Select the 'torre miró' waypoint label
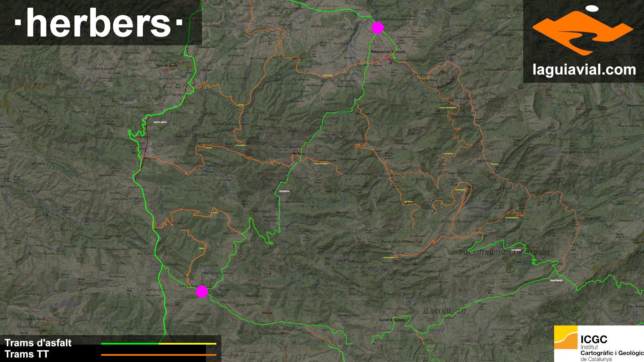Viewport: 644px width, 362px height. 160,122
